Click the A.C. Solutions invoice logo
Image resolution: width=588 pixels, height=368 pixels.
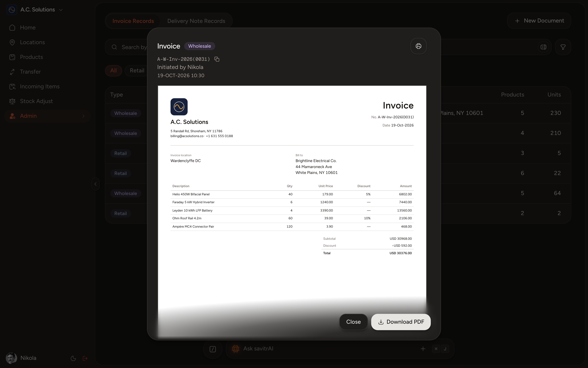pyautogui.click(x=179, y=107)
